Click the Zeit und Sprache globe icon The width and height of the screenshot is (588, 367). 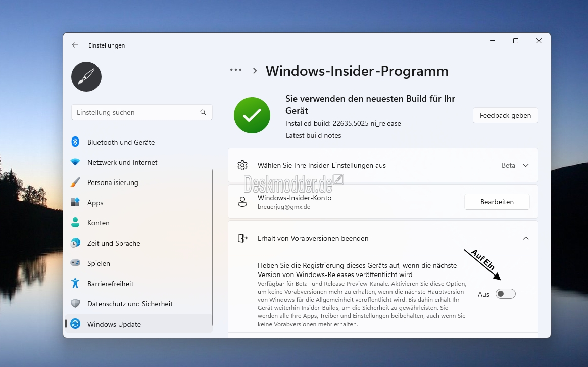pos(75,243)
